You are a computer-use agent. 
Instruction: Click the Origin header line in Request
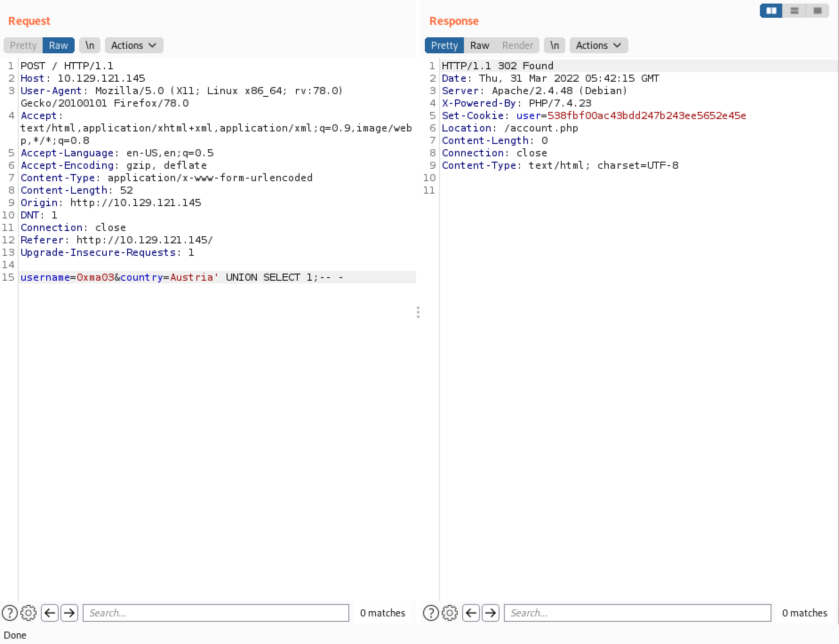pyautogui.click(x=111, y=203)
